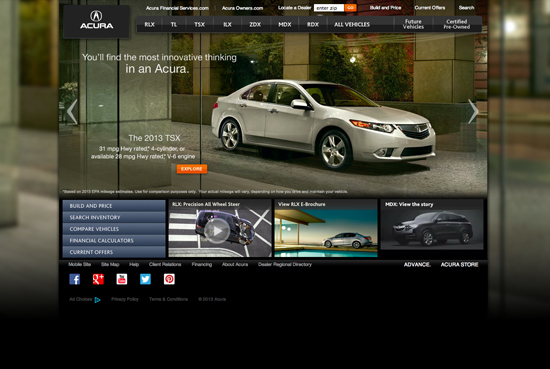Click the orange Explore button

[x=192, y=169]
